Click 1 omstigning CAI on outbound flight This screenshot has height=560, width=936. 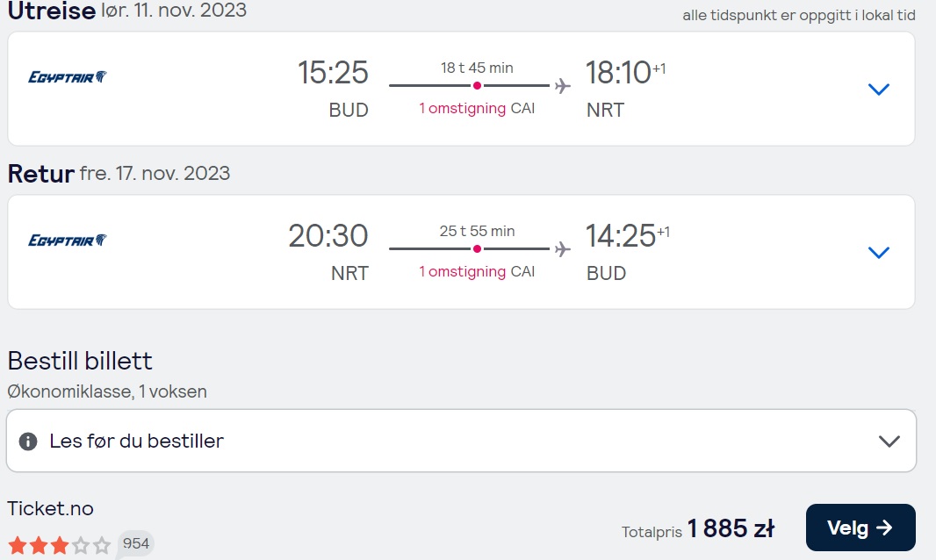click(x=477, y=109)
